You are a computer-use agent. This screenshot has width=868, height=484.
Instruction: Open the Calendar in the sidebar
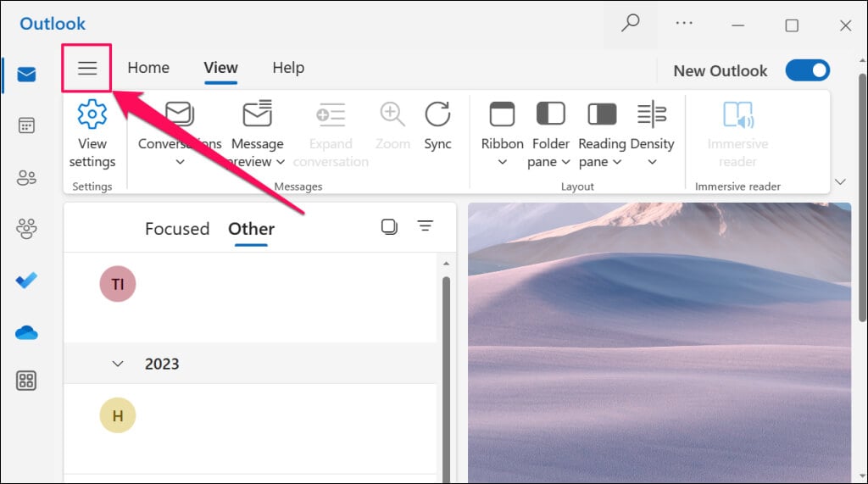click(26, 125)
